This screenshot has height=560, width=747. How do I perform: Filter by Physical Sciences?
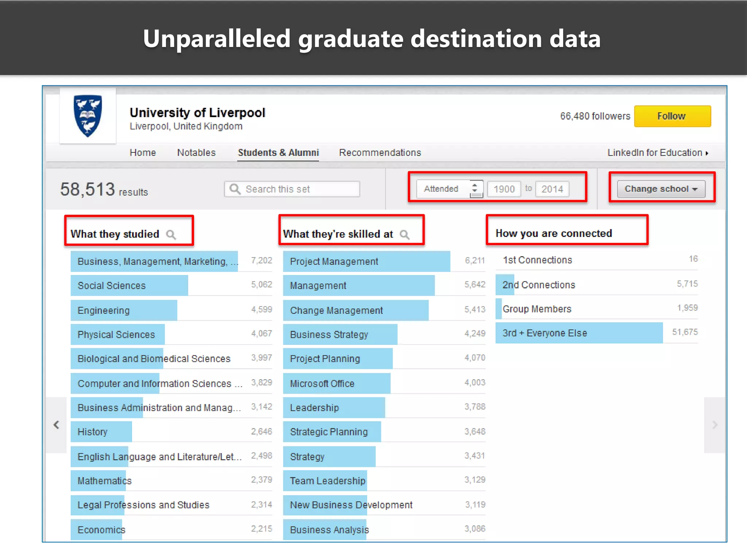171,334
